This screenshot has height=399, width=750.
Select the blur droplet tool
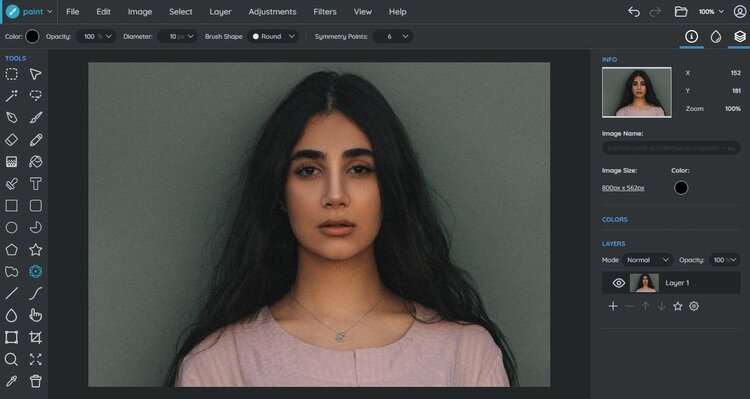click(11, 315)
